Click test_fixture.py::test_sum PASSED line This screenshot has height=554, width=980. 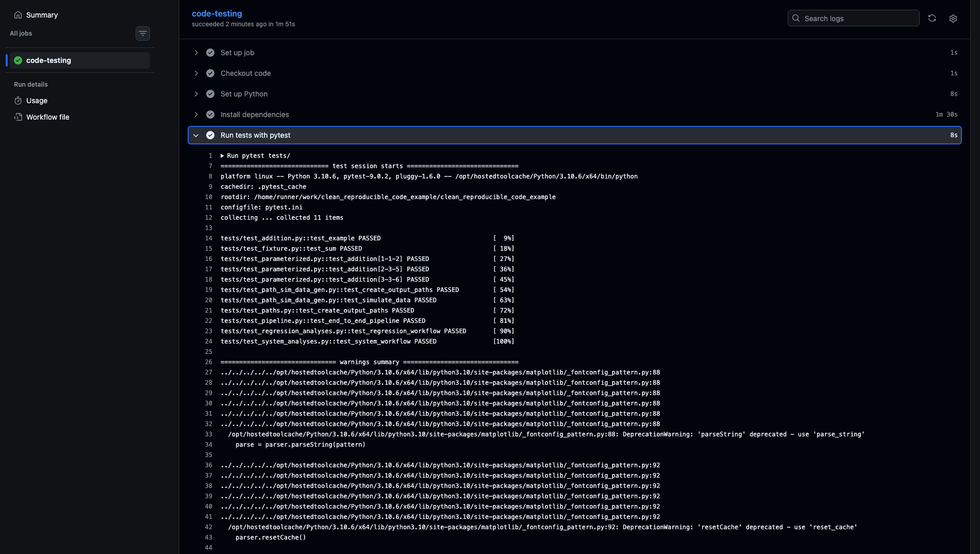click(x=291, y=249)
